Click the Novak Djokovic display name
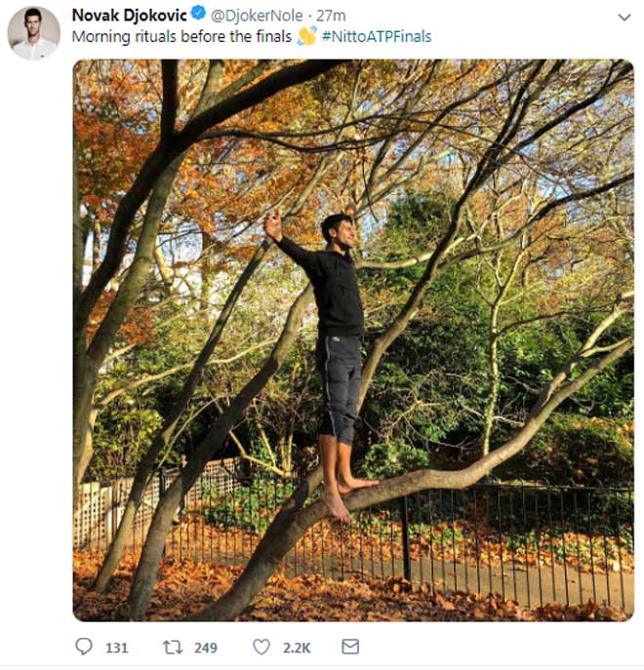Viewport: 644px width, 670px height. point(129,16)
